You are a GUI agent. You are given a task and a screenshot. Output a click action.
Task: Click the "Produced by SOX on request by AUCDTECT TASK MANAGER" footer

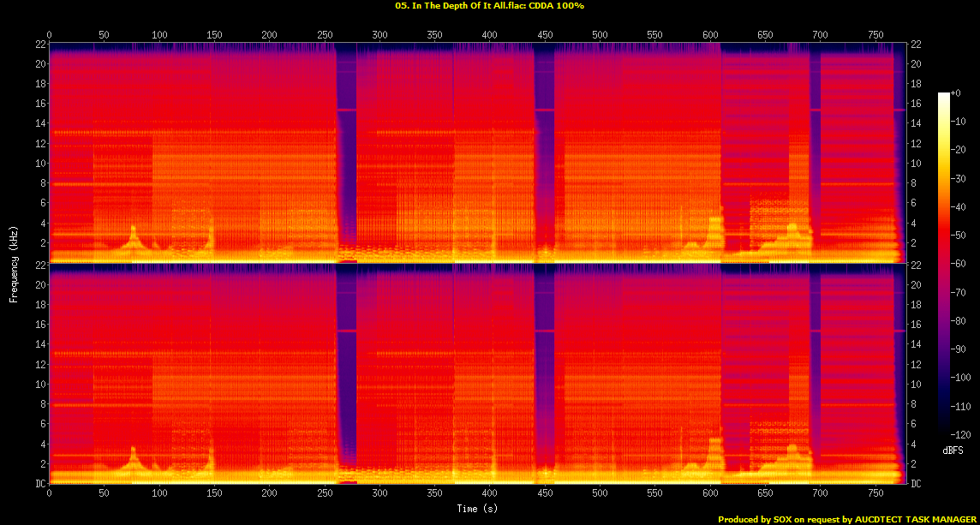(847, 519)
